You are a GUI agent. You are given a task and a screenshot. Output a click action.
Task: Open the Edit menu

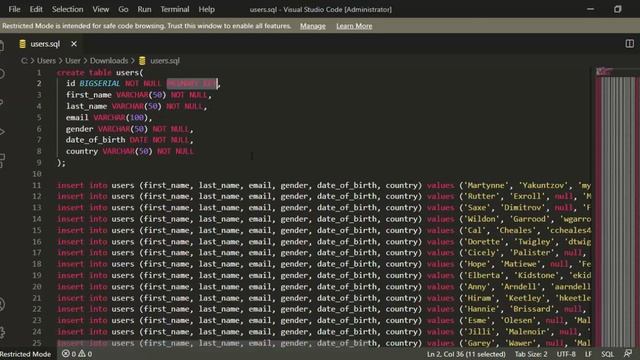click(36, 9)
